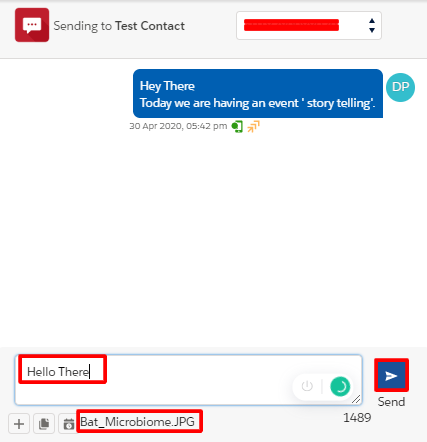Click the orange arrows icon under the message
Image resolution: width=427 pixels, height=442 pixels.
(253, 126)
